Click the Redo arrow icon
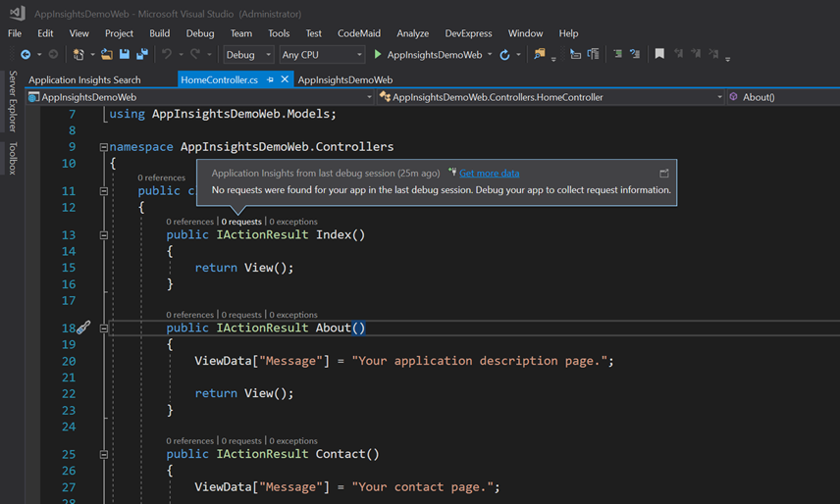The height and width of the screenshot is (504, 840). 195,55
